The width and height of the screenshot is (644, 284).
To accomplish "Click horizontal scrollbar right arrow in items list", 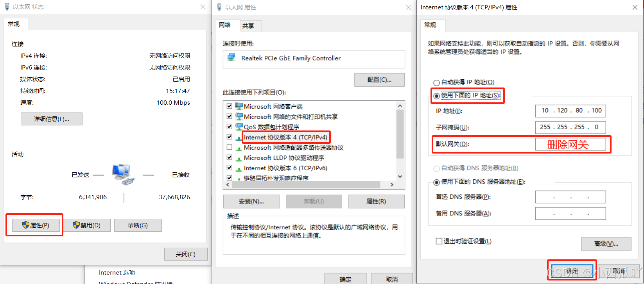I will point(392,185).
